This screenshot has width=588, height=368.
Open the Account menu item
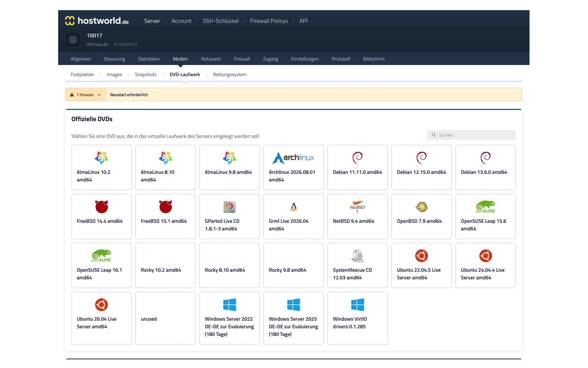(x=181, y=21)
